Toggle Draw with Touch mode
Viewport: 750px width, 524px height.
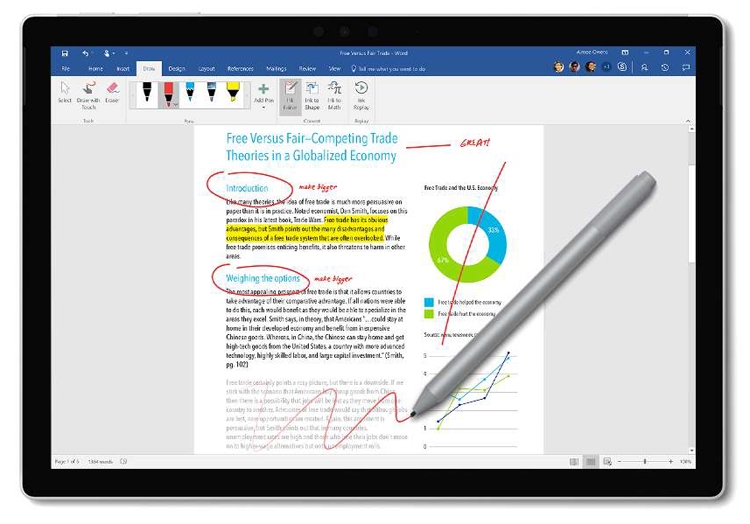[88, 95]
